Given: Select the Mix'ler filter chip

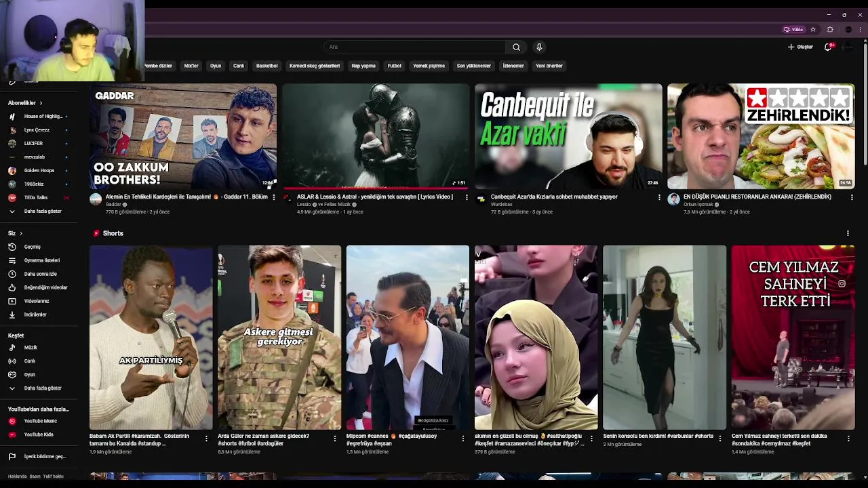Looking at the screenshot, I should click(x=191, y=66).
